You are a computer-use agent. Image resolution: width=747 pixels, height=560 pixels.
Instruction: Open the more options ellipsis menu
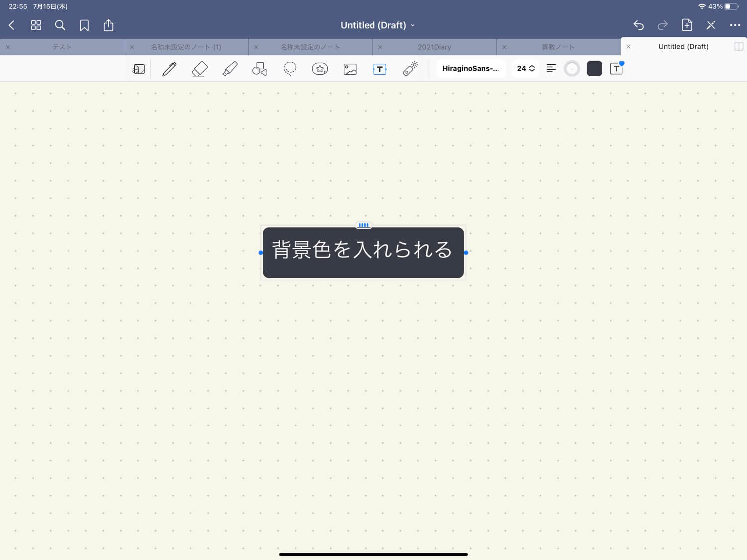click(x=735, y=25)
